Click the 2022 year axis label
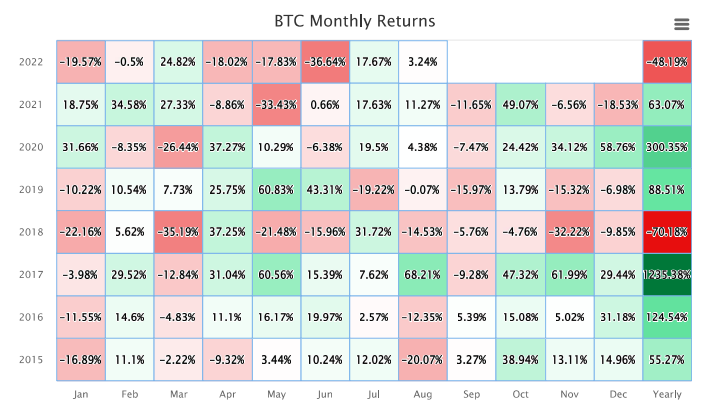The image size is (717, 412). (x=31, y=62)
